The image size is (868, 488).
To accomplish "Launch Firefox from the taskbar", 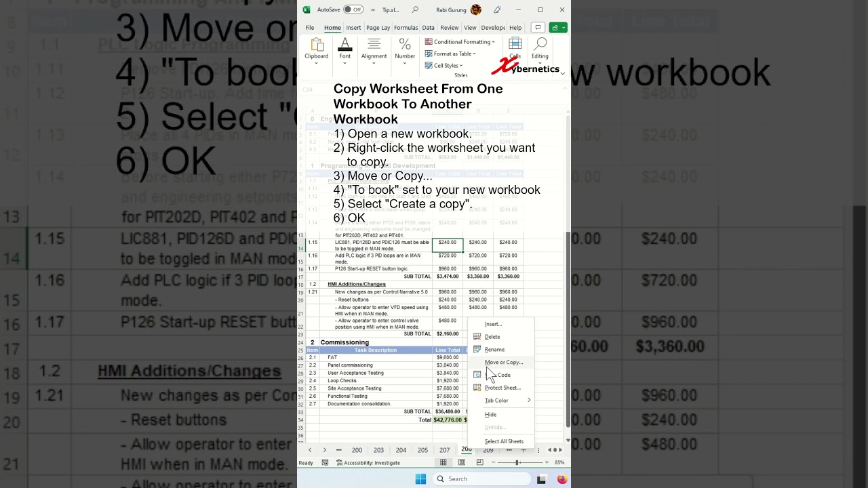I will [562, 479].
